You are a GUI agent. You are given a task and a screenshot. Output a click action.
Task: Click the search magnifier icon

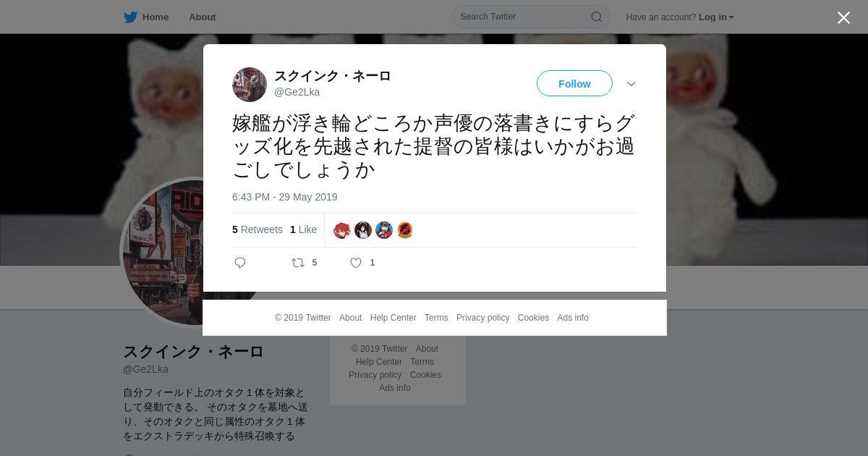pos(597,17)
